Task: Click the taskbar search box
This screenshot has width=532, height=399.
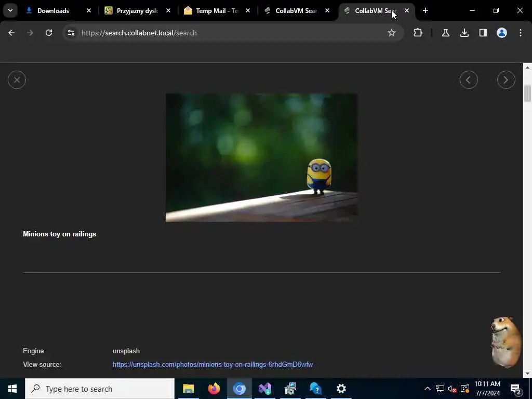Action: point(99,389)
